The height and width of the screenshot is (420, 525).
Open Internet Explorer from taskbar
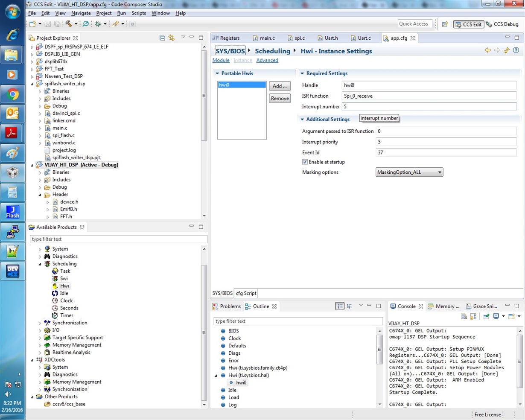pyautogui.click(x=12, y=35)
